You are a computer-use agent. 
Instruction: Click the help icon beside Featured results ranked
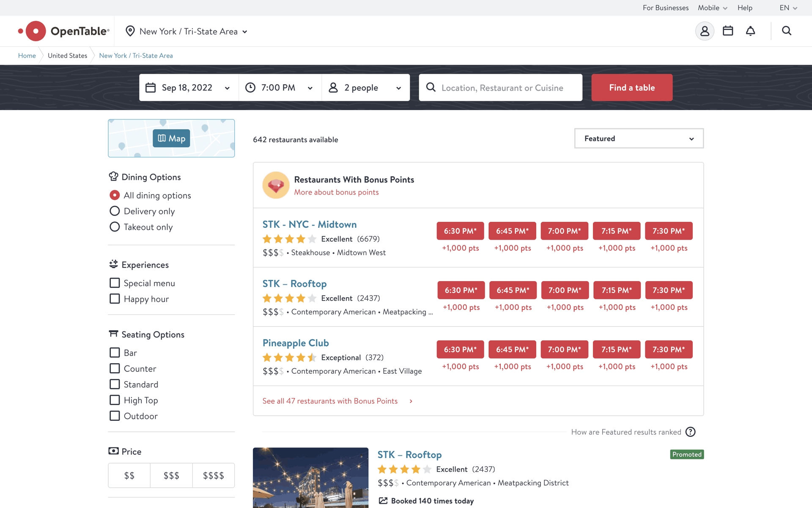point(690,432)
